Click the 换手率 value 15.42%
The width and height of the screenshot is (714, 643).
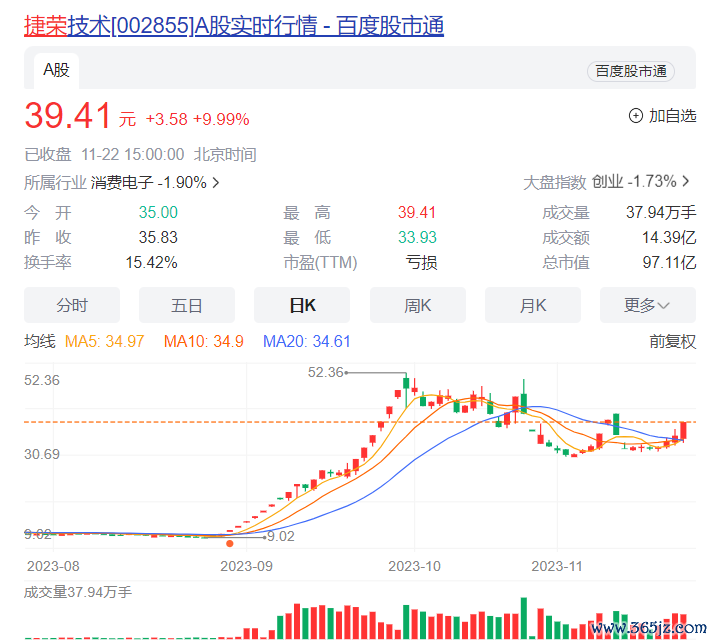pyautogui.click(x=151, y=263)
